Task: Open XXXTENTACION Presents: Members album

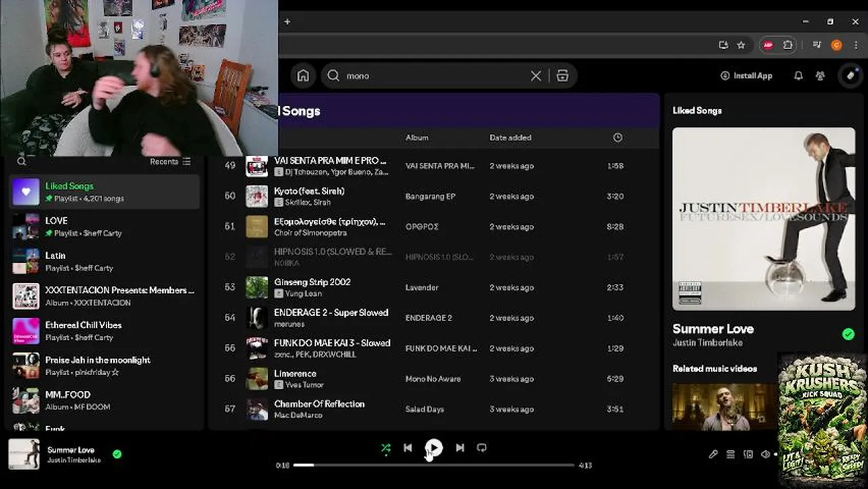Action: pyautogui.click(x=105, y=296)
